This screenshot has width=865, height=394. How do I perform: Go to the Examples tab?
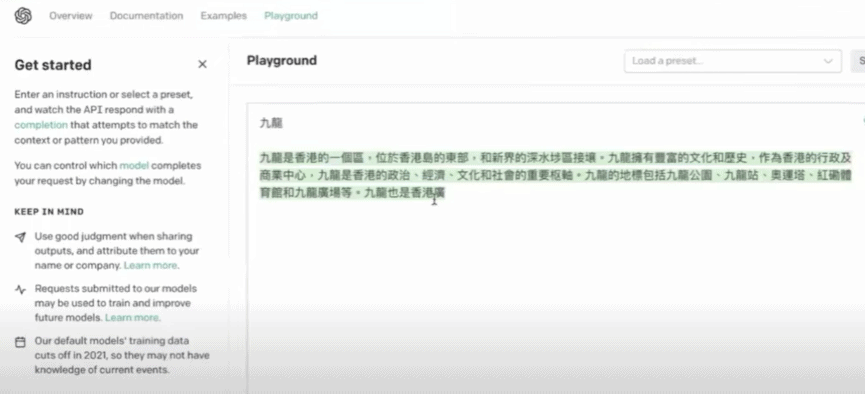coord(223,16)
